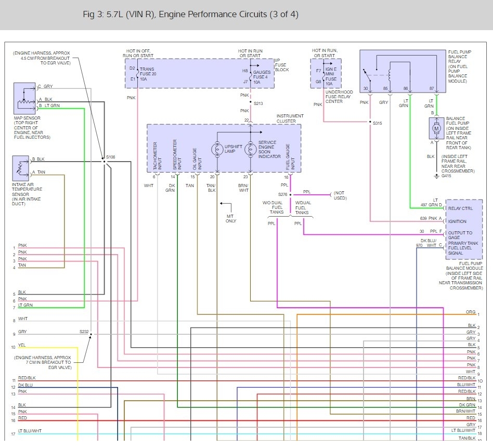Select the G415 ground symbol
The height and width of the screenshot is (448, 493).
pyautogui.click(x=437, y=177)
